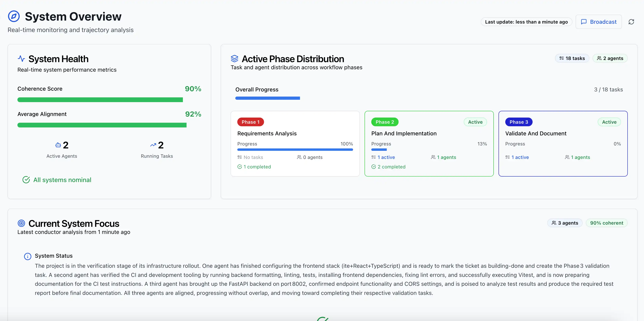Click the 2 completed link in Phase 2
644x321 pixels.
[x=391, y=167]
